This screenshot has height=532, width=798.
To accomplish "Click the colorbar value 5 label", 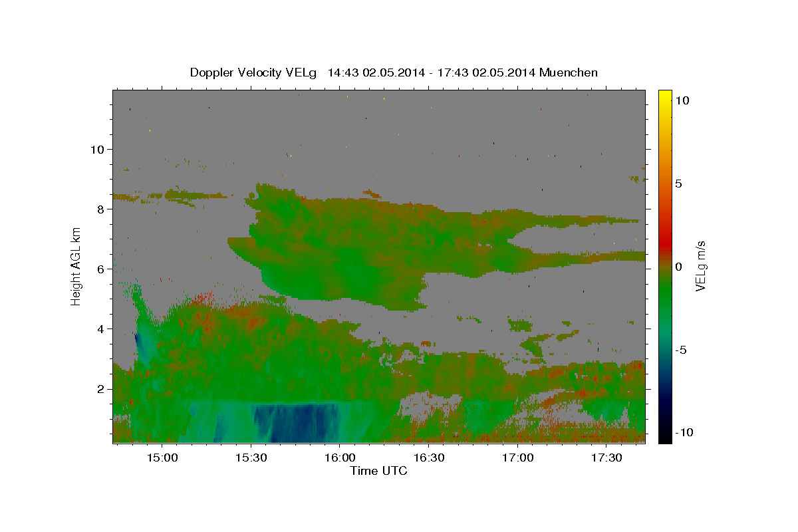I will [x=678, y=184].
